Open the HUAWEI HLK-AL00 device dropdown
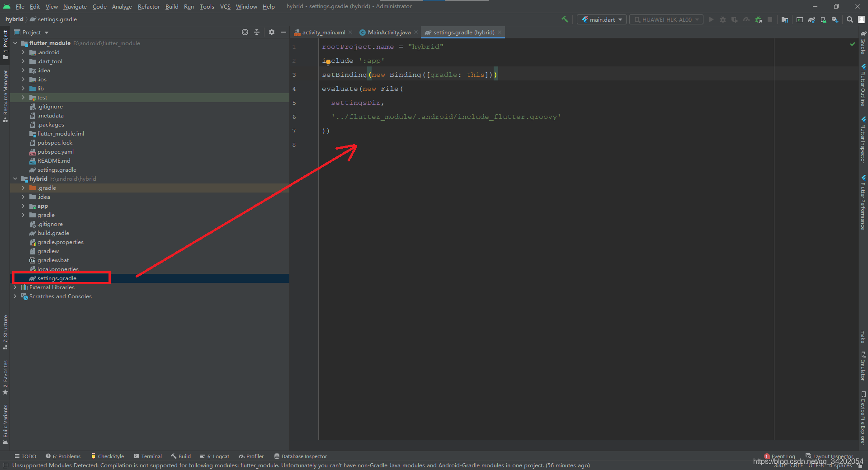 pos(666,19)
